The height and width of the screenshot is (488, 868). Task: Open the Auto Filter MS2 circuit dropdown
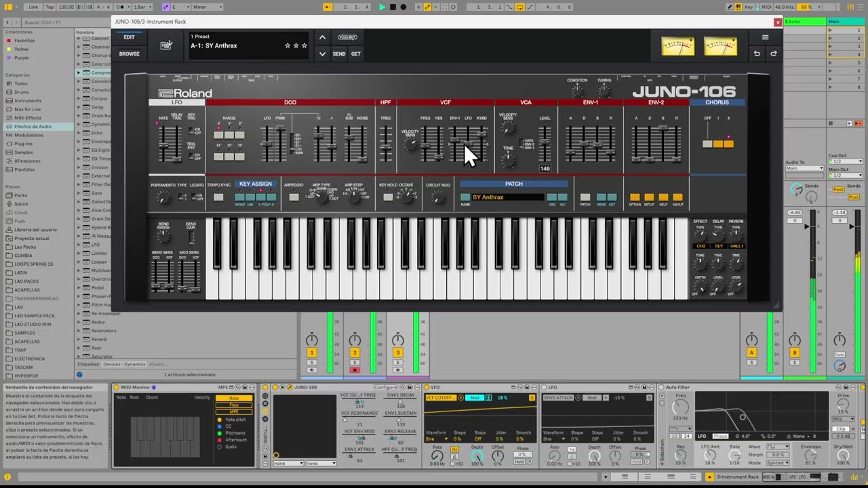pyautogui.click(x=842, y=419)
